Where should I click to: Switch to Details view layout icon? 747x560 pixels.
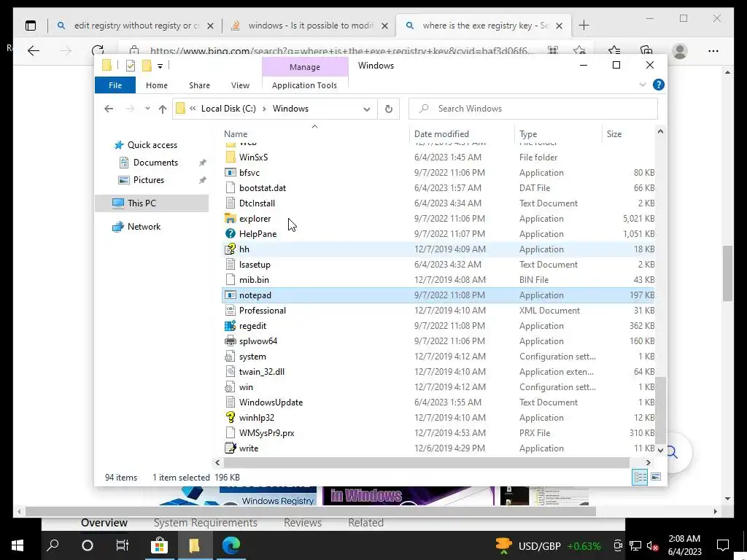point(640,477)
